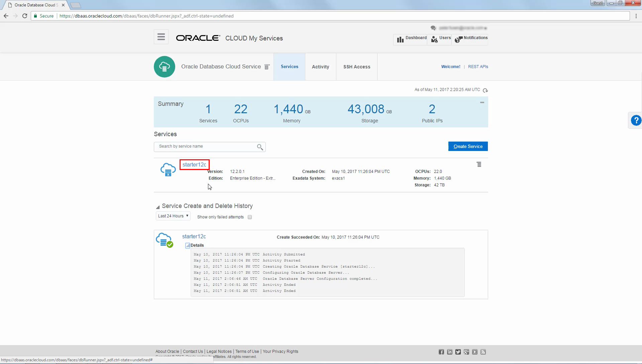Click the browser address bar URL
642x364 pixels.
(x=146, y=16)
